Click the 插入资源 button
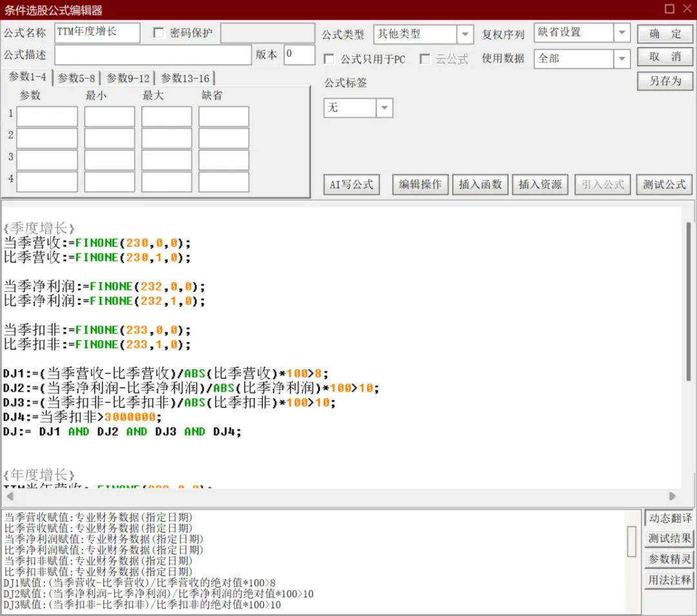The height and width of the screenshot is (616, 697). (540, 185)
